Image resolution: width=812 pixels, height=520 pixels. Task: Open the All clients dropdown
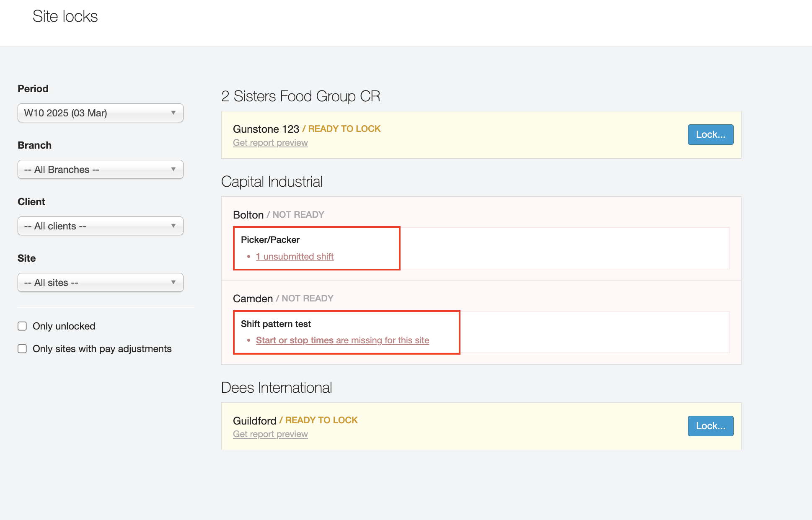100,226
